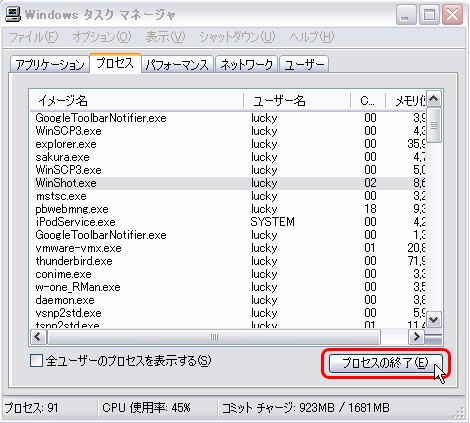Click CPU value 18 of pbwebmng.exe
470x423 pixels.
[370, 209]
